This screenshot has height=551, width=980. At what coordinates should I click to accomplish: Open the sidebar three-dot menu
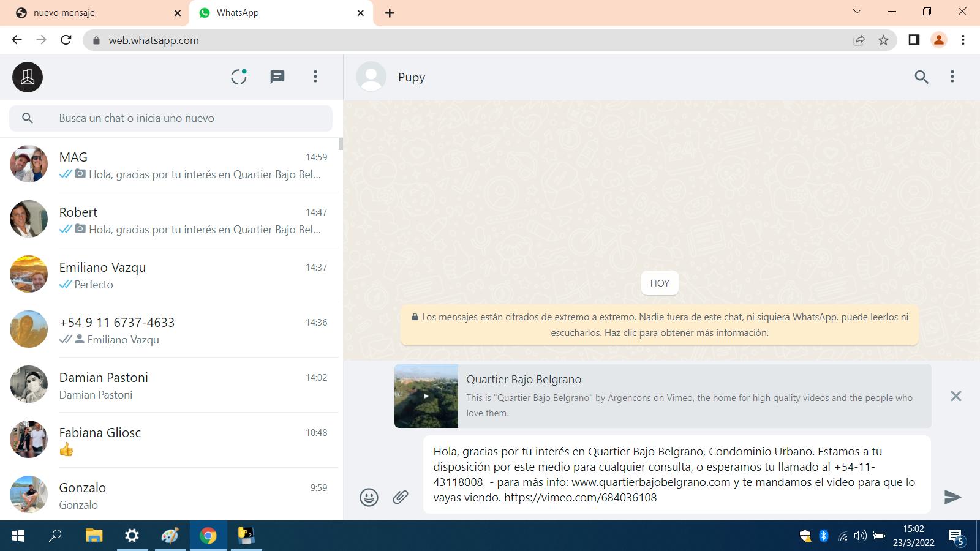(315, 77)
